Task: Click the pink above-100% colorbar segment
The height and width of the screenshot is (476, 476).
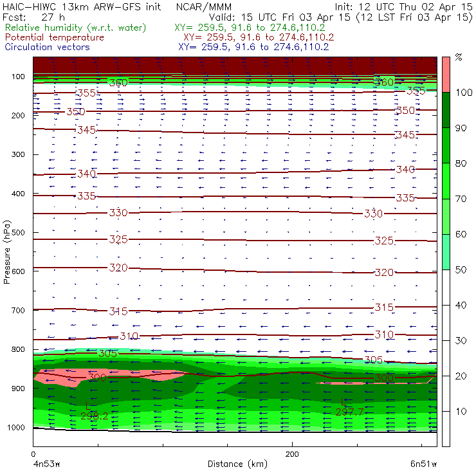Action: [x=446, y=75]
